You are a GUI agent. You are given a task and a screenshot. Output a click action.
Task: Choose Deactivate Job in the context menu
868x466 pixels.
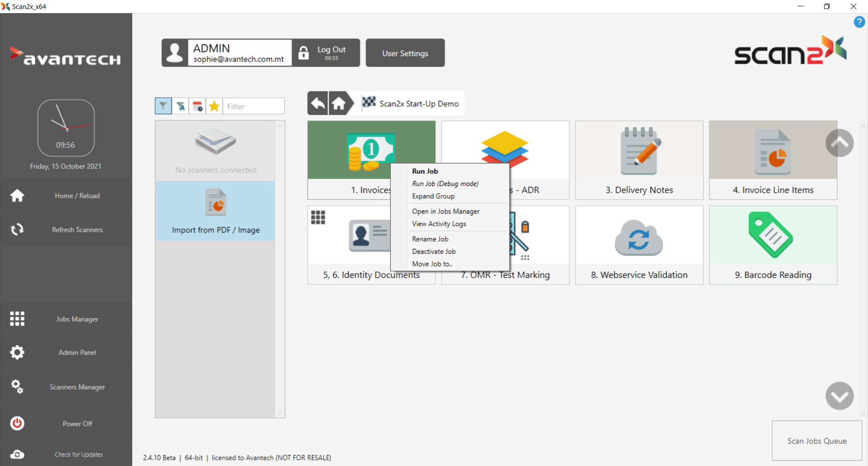[x=434, y=252]
